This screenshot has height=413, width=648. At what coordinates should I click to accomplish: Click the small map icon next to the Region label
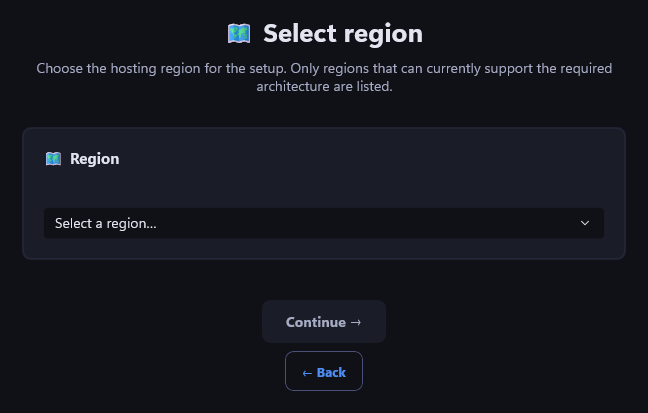(53, 159)
